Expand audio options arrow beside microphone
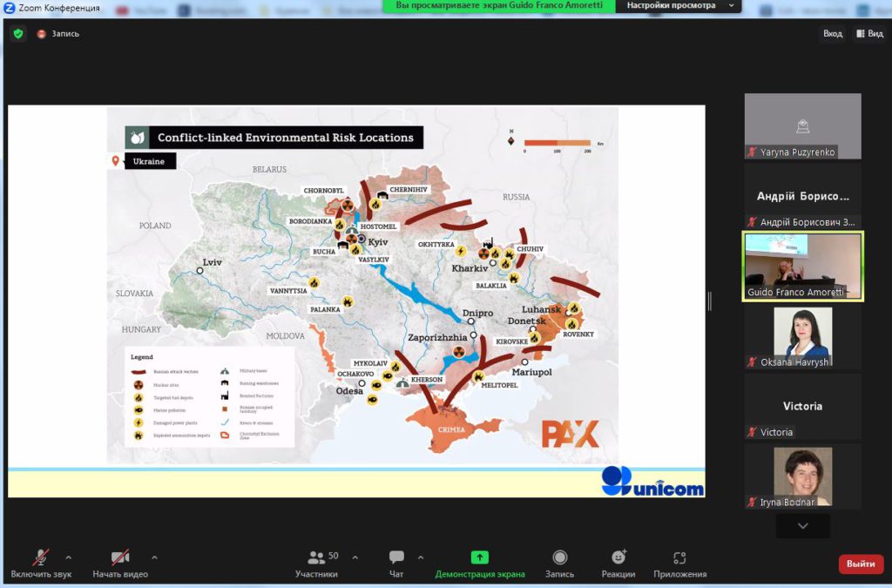892x588 pixels. [69, 558]
